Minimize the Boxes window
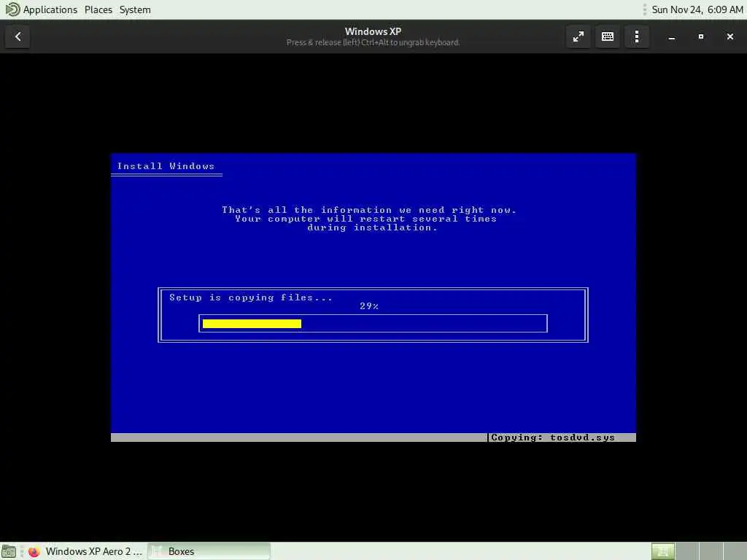The image size is (747, 560). coord(672,36)
